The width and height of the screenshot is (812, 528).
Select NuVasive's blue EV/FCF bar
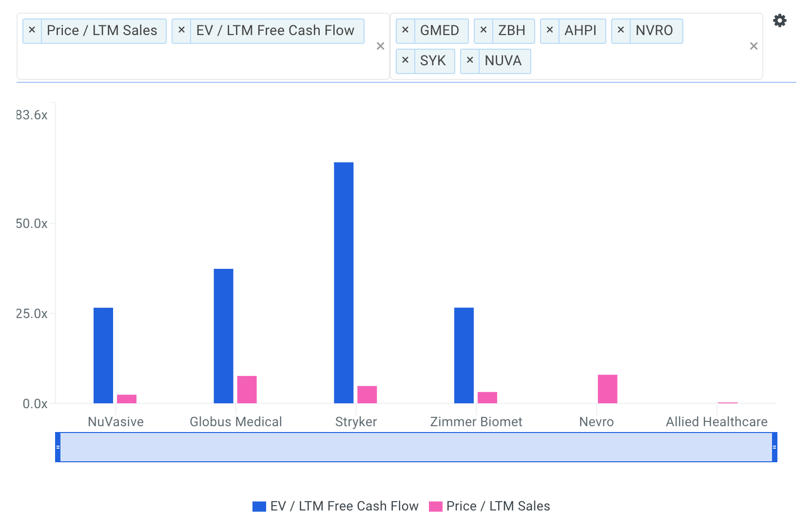point(103,356)
